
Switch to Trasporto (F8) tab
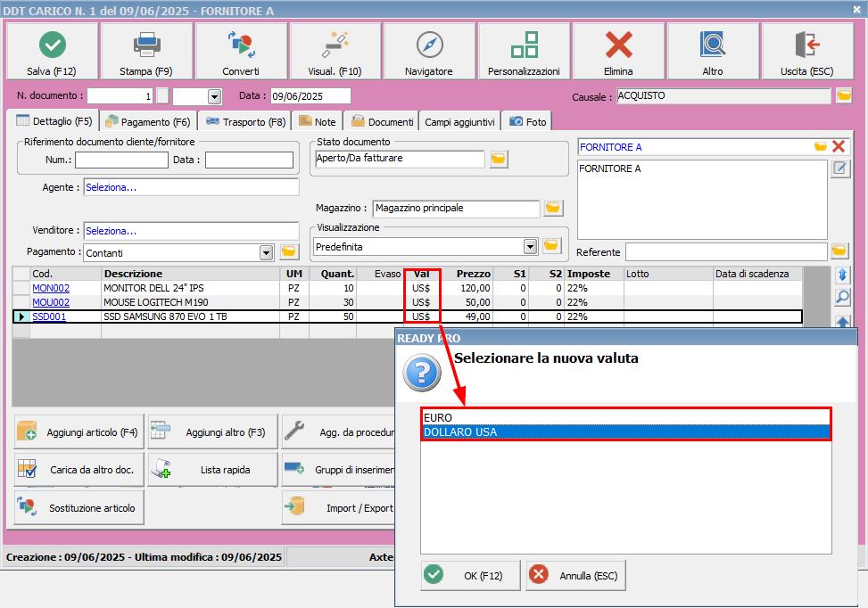pyautogui.click(x=245, y=122)
